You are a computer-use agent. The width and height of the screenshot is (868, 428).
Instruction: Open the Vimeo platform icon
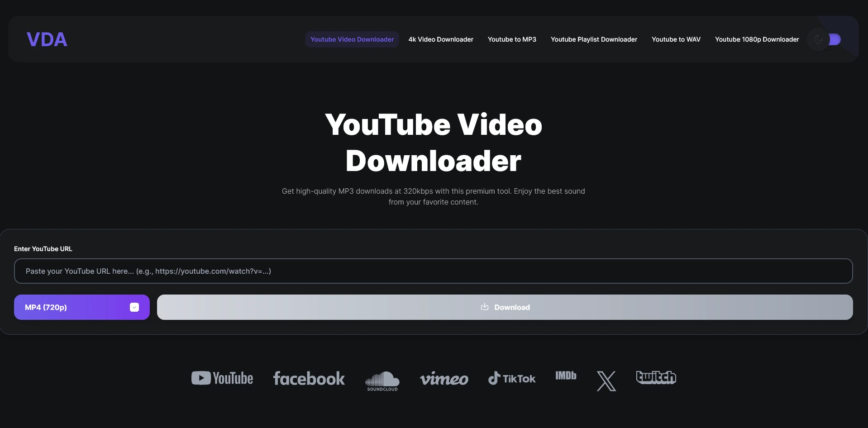[444, 379]
